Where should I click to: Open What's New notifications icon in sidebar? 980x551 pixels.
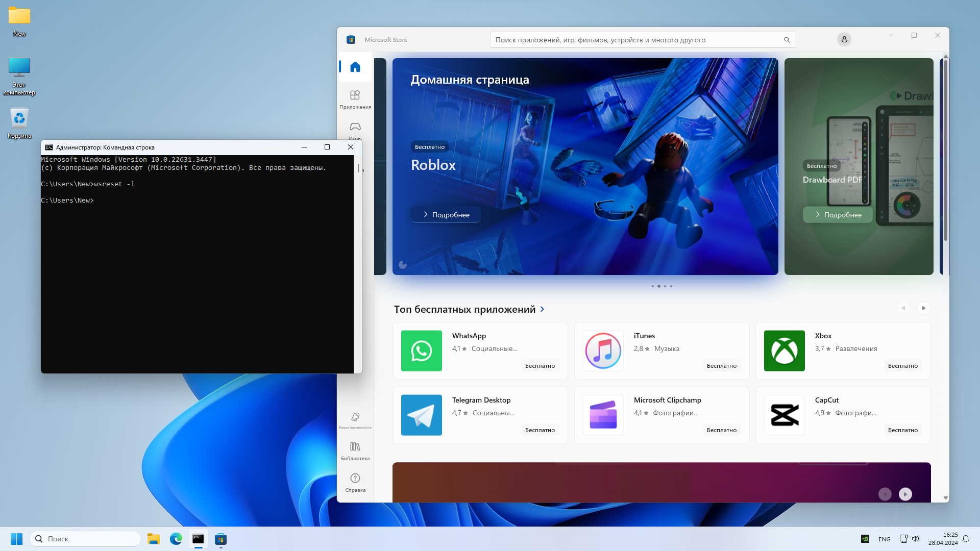(x=355, y=418)
